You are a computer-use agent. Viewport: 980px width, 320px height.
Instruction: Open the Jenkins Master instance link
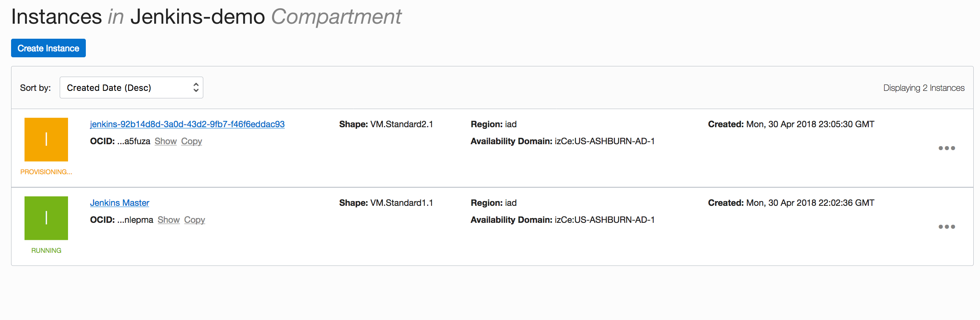point(119,203)
